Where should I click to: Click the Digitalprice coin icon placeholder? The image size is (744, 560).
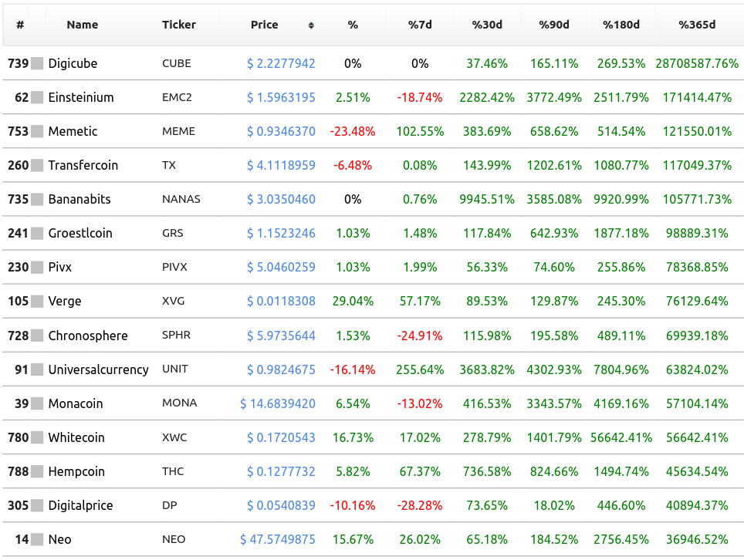tap(37, 505)
